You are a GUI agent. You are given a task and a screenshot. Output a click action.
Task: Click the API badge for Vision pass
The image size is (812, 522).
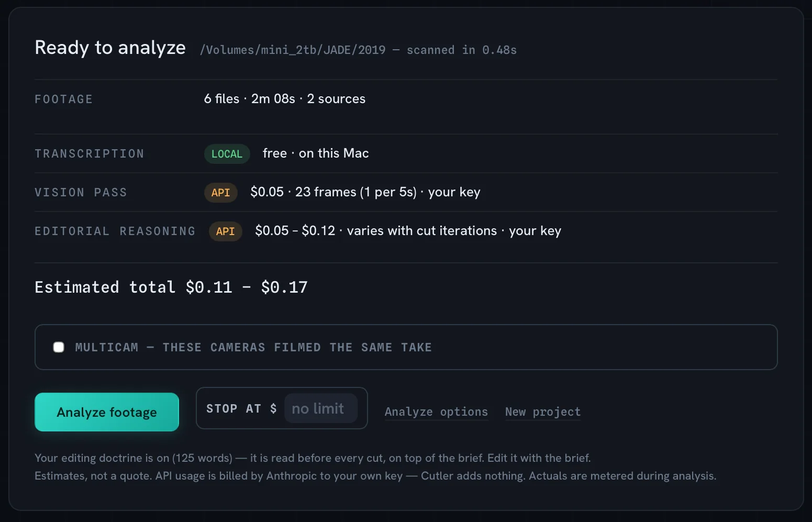220,193
